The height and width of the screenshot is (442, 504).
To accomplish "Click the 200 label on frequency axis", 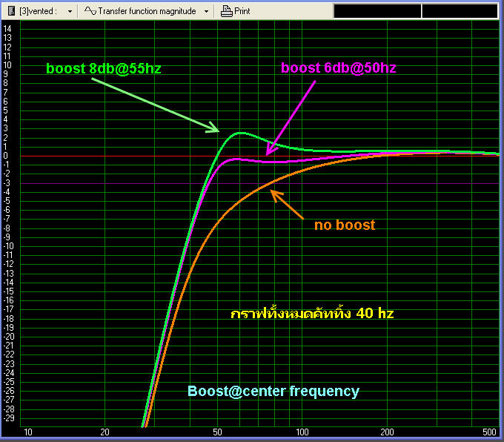I will 387,432.
